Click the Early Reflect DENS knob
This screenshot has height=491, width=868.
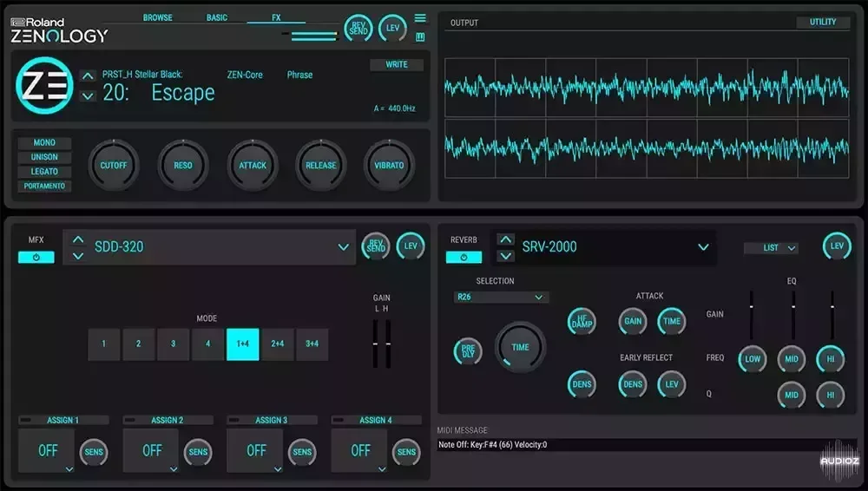click(x=633, y=384)
